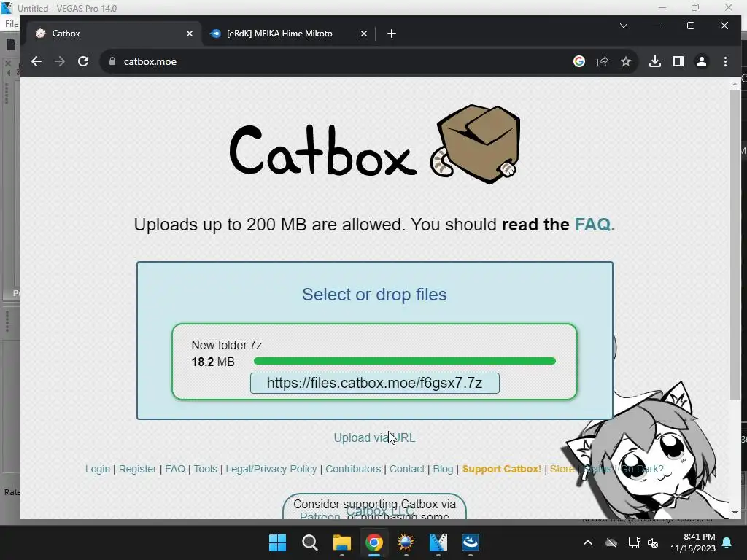Open the clock and date panel
The image size is (747, 560).
pyautogui.click(x=693, y=542)
